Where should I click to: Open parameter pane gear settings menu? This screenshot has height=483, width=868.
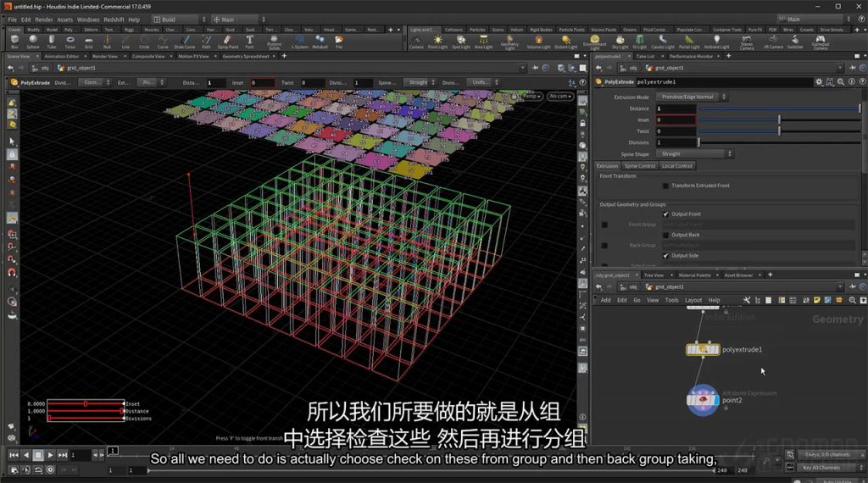click(x=819, y=82)
